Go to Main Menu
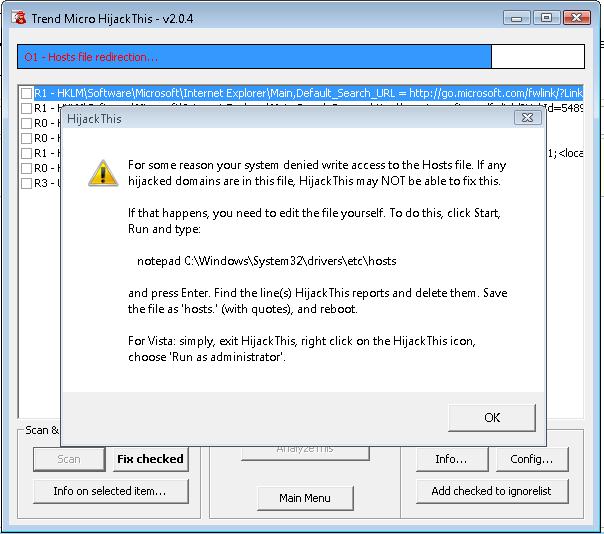Screen dimensions: 604x534 [x=305, y=498]
